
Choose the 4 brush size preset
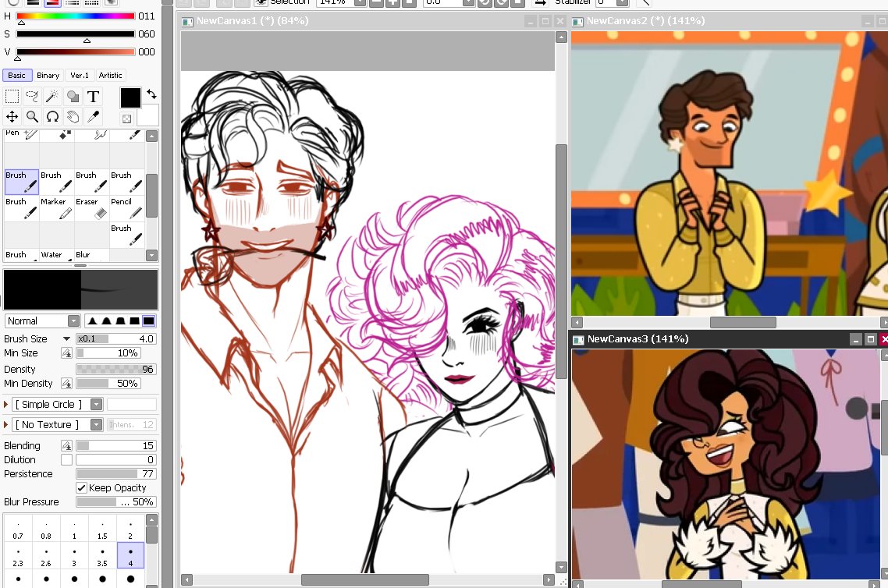click(130, 556)
